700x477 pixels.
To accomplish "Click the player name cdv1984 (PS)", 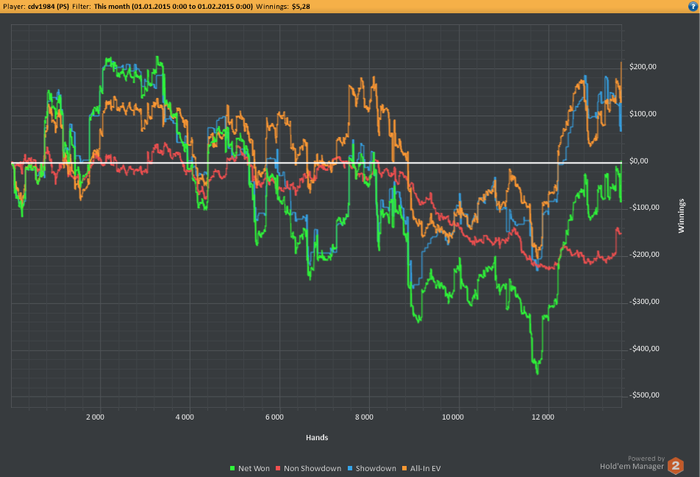I will (48, 7).
